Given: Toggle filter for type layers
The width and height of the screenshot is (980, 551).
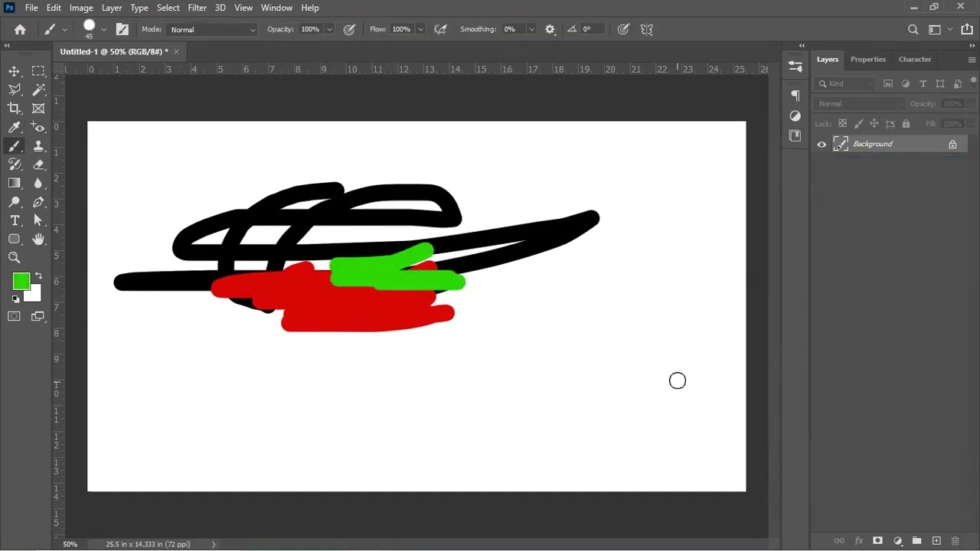Looking at the screenshot, I should tap(923, 83).
